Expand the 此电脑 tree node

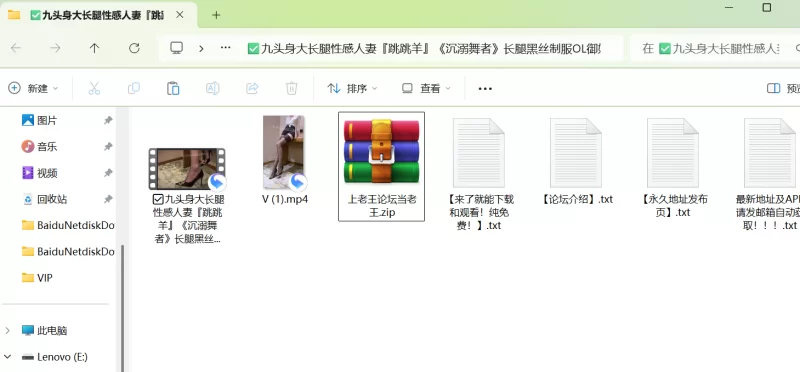point(8,331)
